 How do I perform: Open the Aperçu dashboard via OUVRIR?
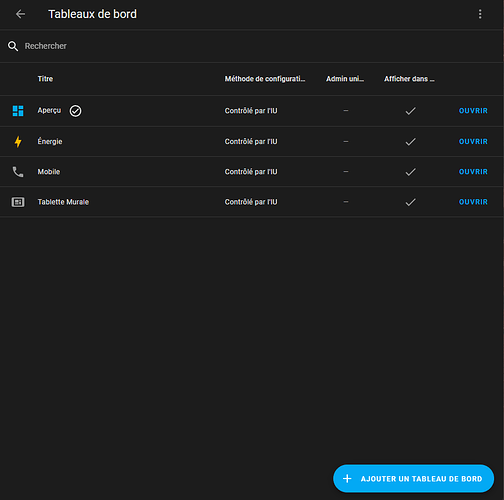point(473,111)
